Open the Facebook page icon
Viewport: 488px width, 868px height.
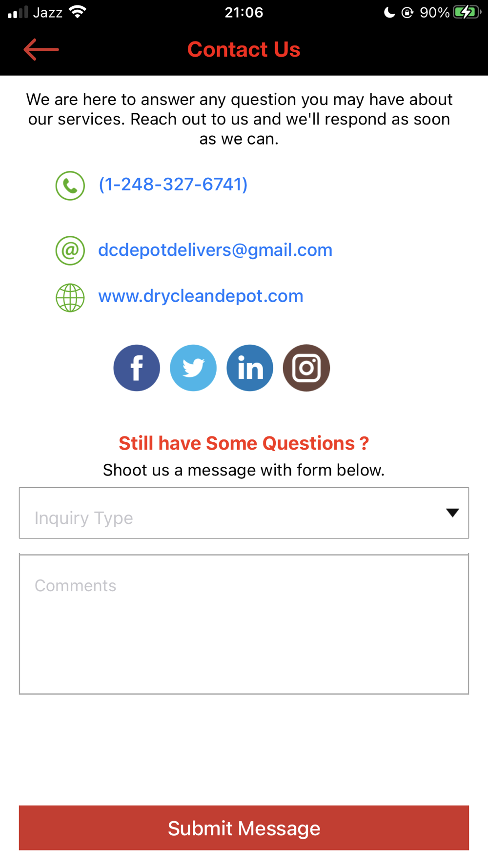click(x=137, y=368)
